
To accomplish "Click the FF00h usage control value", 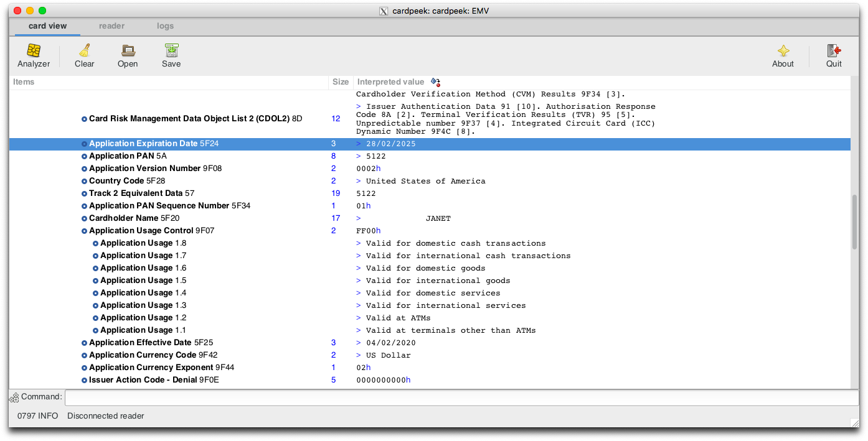I will click(368, 231).
